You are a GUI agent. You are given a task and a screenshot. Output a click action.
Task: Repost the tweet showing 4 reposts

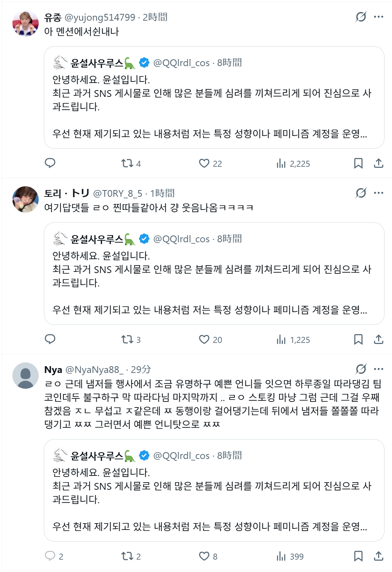[131, 163]
